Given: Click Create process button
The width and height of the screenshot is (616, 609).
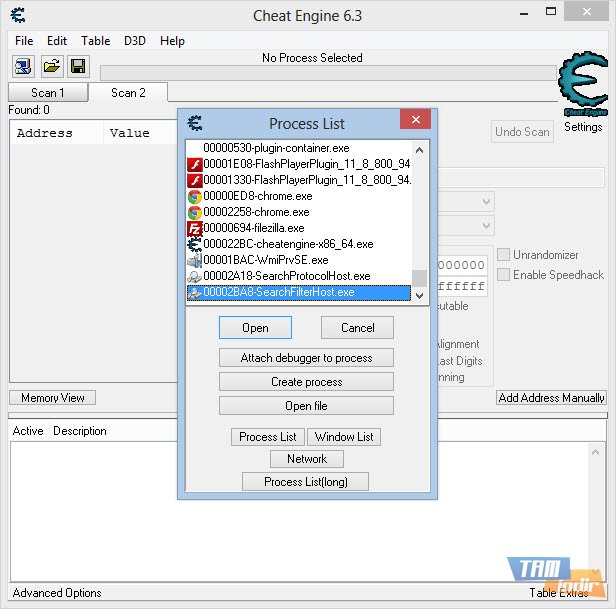Looking at the screenshot, I should click(306, 382).
